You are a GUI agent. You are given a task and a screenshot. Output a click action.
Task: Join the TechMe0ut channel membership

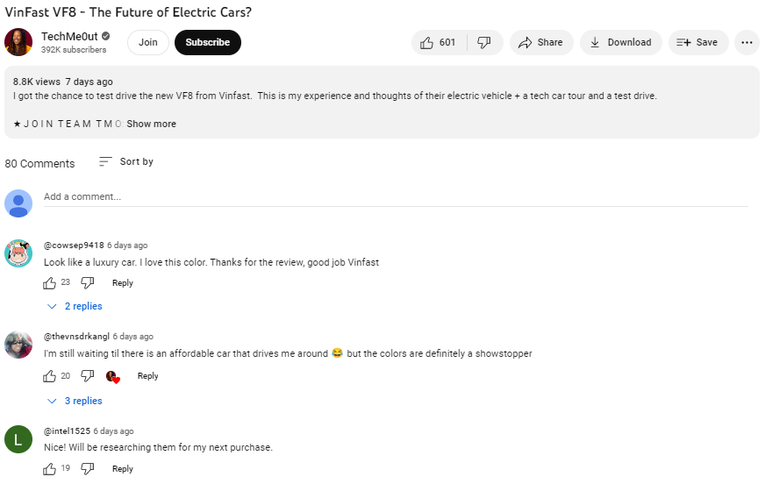click(148, 42)
